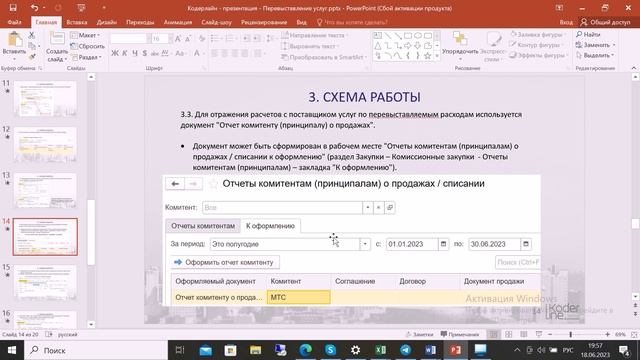Open the font color A dropdown
Image resolution: width=640 pixels, height=360 pixels.
[198, 53]
